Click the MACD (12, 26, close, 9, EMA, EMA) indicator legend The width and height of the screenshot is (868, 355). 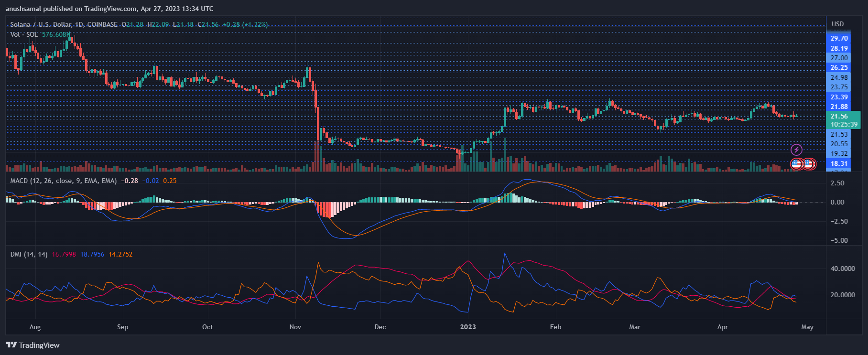tap(64, 181)
